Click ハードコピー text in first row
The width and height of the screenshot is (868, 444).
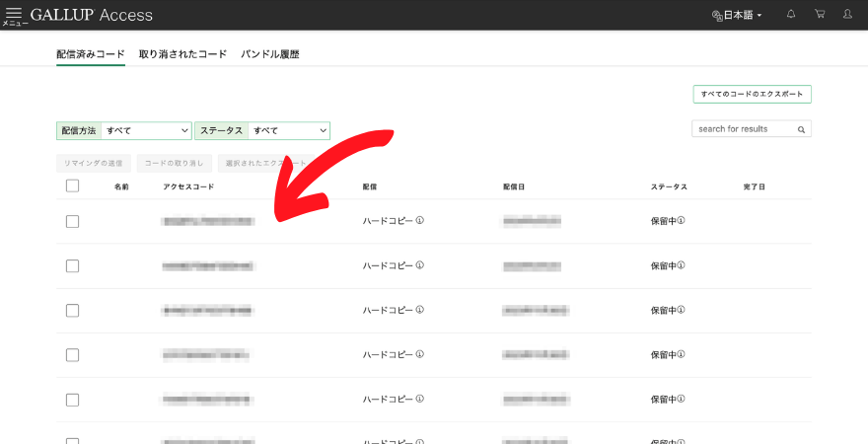click(388, 221)
